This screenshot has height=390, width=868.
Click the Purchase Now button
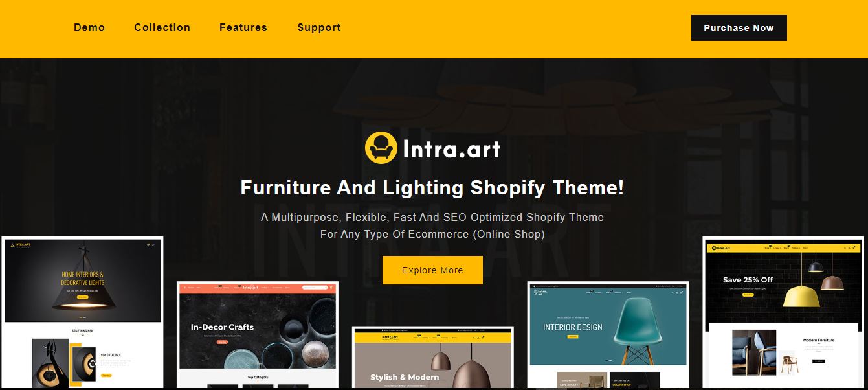(x=739, y=28)
